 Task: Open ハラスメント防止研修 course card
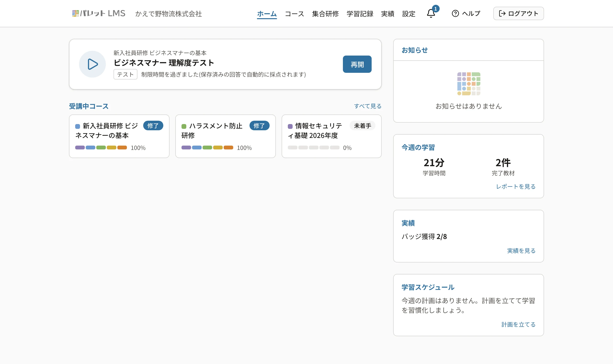click(x=225, y=136)
